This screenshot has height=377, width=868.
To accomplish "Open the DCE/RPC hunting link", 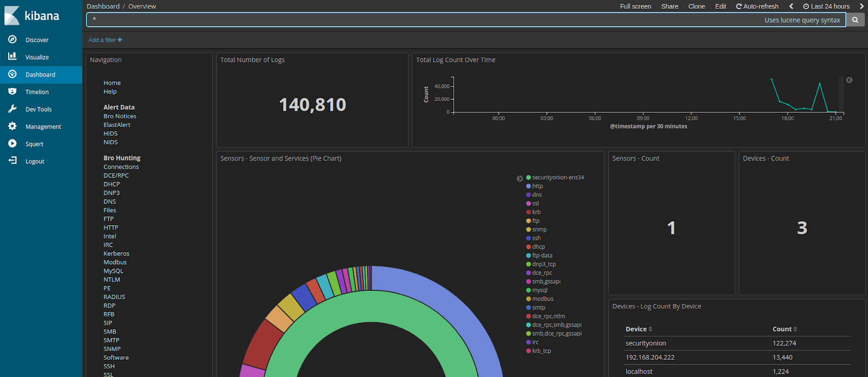I will [116, 176].
